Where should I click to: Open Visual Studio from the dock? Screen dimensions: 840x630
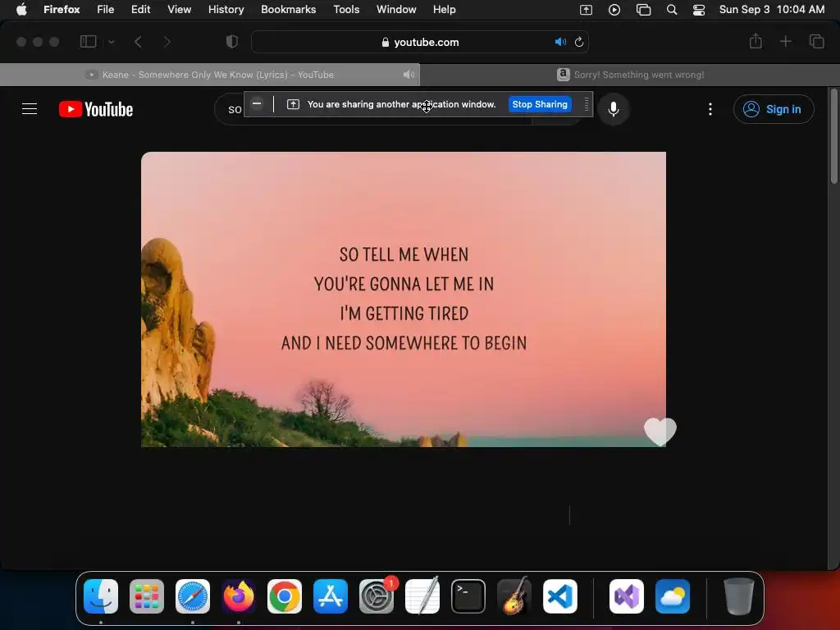pyautogui.click(x=627, y=596)
